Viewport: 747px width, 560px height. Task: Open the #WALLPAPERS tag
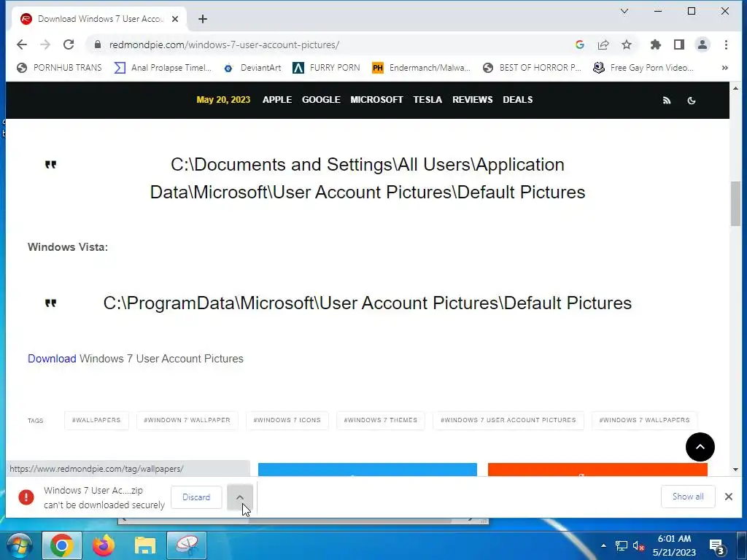97,421
